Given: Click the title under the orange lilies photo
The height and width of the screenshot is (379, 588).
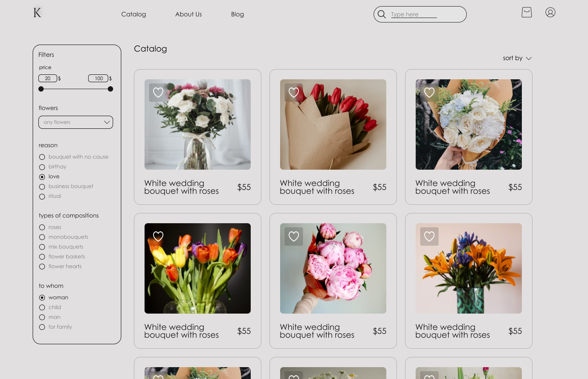Looking at the screenshot, I should click(453, 331).
